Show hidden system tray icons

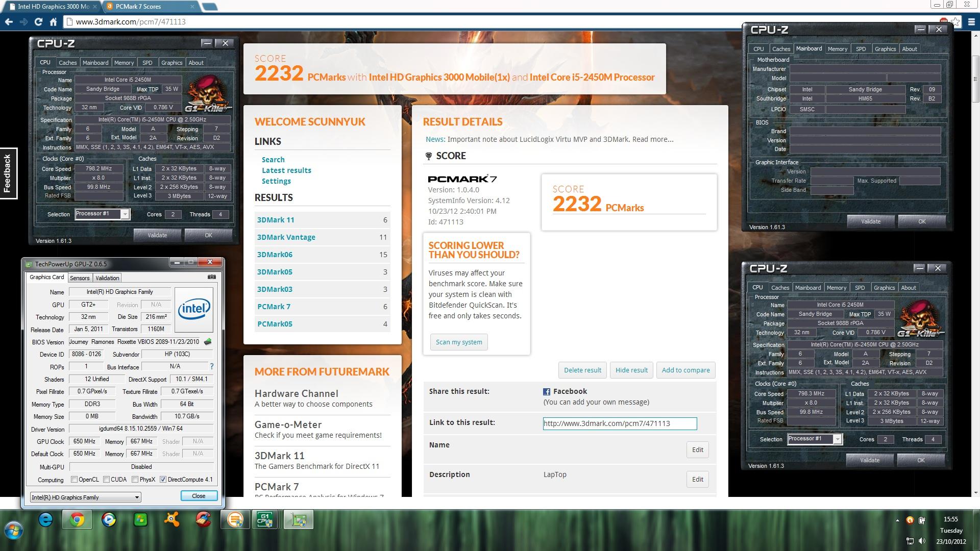coord(897,520)
